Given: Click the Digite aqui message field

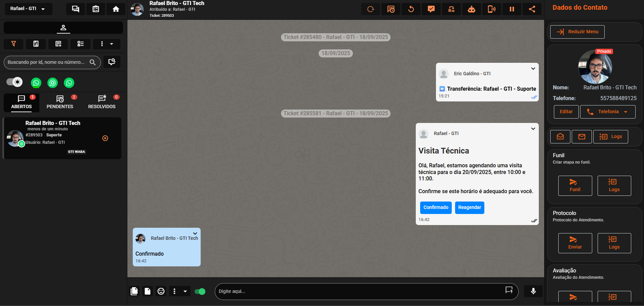Looking at the screenshot, I should [360, 291].
